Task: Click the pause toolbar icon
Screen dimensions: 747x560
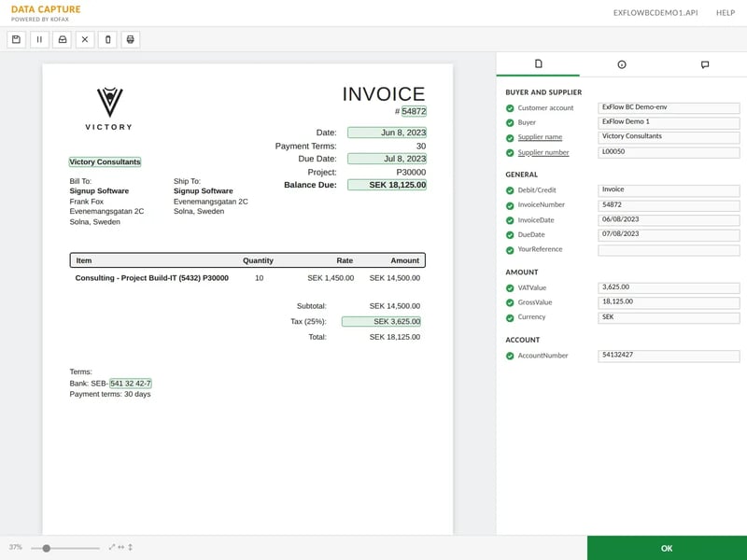Action: pyautogui.click(x=39, y=39)
